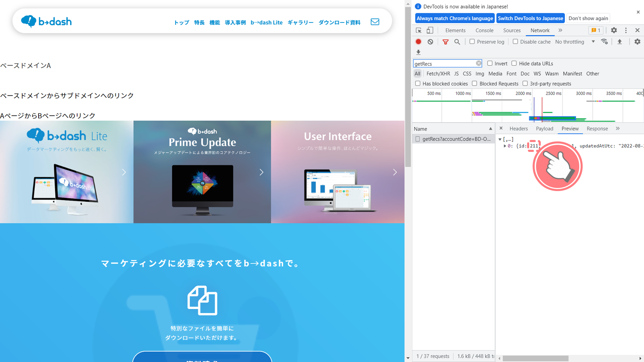Toggle the device toolbar icon
This screenshot has height=362, width=644.
tap(430, 30)
